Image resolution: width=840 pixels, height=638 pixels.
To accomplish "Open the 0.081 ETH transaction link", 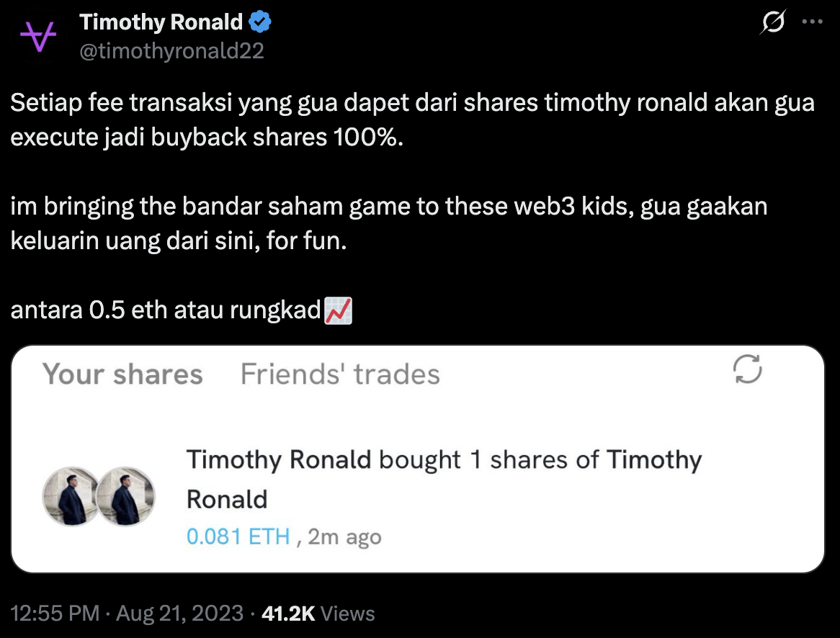I will 238,536.
